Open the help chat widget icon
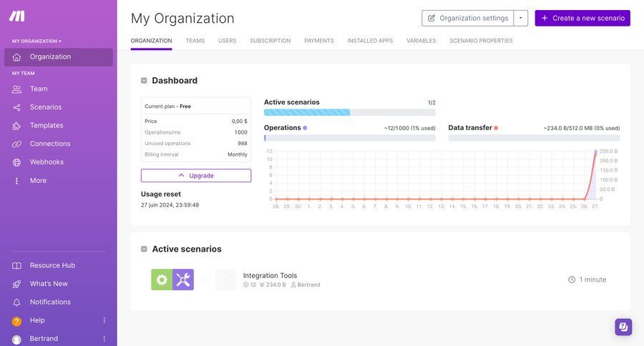The height and width of the screenshot is (346, 644). 623,327
